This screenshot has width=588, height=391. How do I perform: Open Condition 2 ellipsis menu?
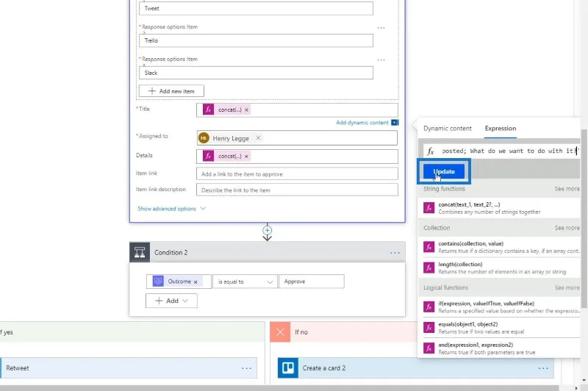pos(395,253)
